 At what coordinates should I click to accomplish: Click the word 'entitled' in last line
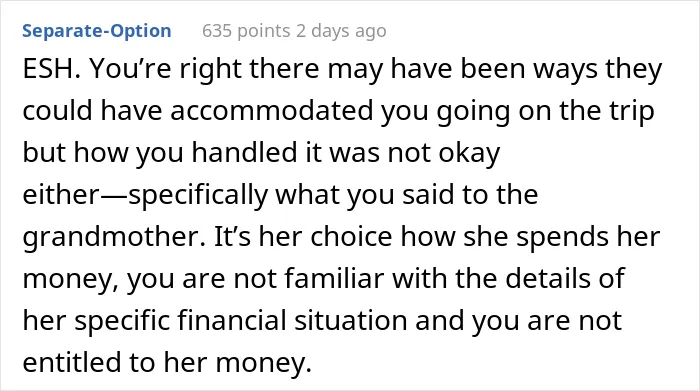coord(72,362)
